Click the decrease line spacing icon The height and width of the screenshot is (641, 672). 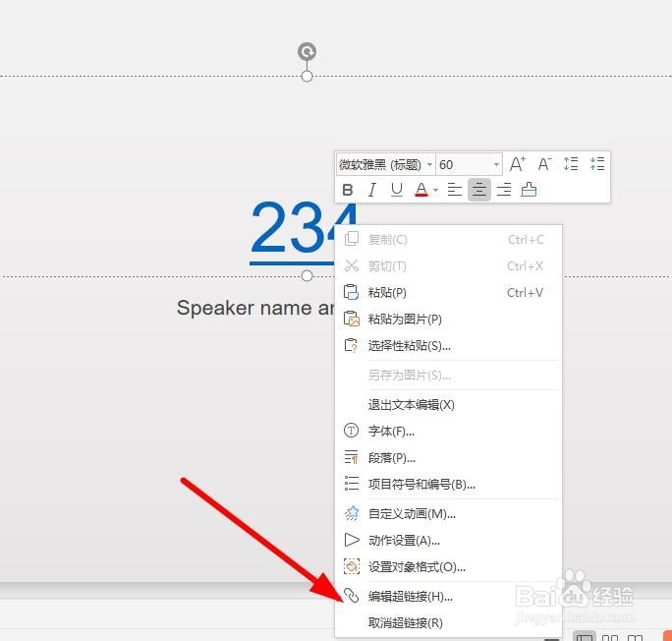tap(597, 164)
